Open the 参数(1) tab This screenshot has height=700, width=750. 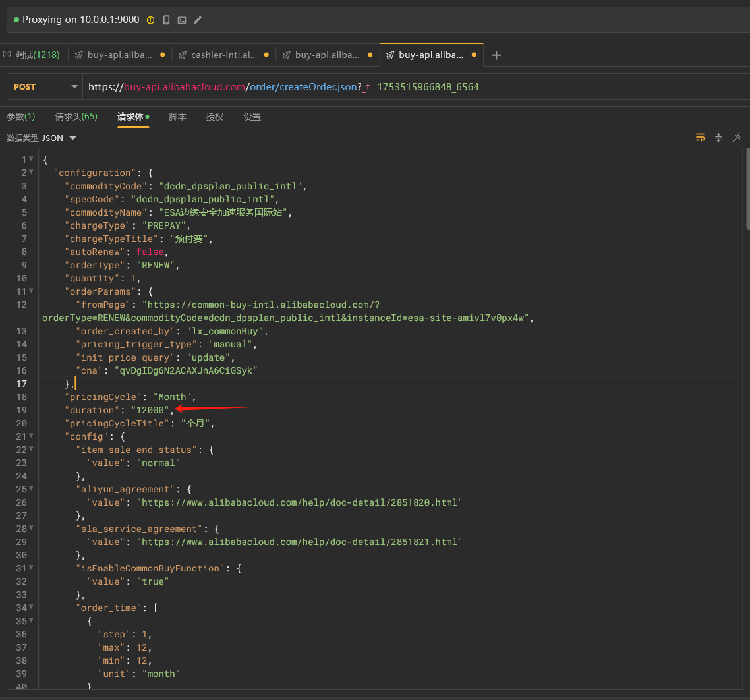click(21, 117)
